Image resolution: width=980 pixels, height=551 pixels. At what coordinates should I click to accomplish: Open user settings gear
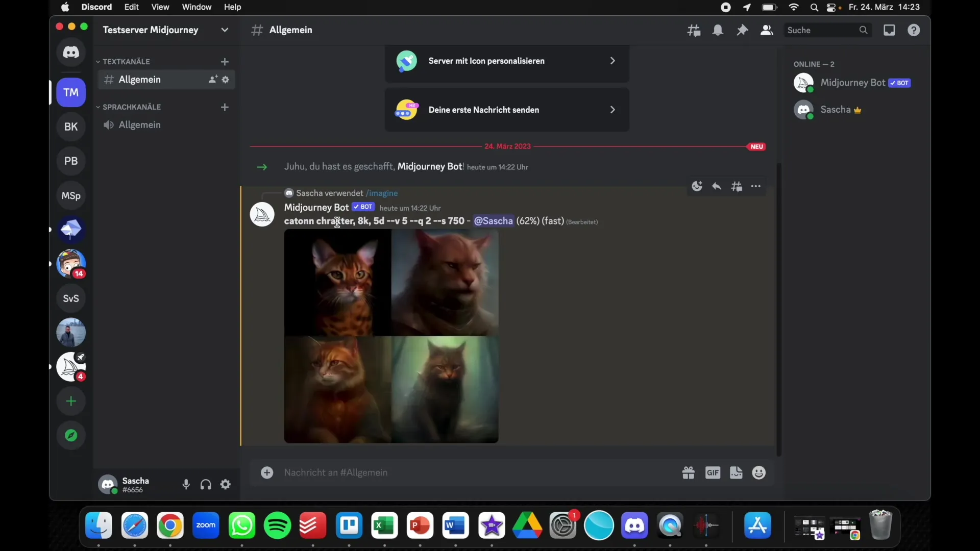click(226, 485)
